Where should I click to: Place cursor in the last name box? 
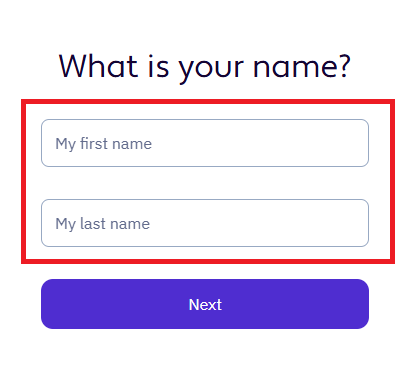click(x=205, y=223)
